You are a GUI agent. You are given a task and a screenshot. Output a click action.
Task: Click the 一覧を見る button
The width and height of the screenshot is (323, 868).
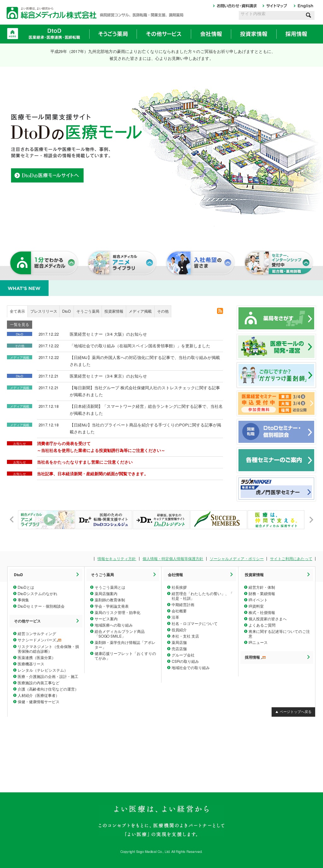coord(20,325)
